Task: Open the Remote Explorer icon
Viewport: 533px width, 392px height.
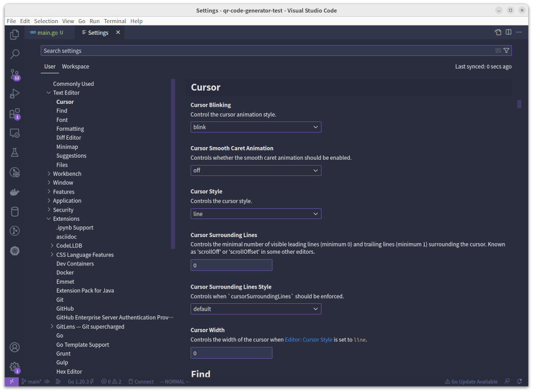Action: pyautogui.click(x=15, y=133)
